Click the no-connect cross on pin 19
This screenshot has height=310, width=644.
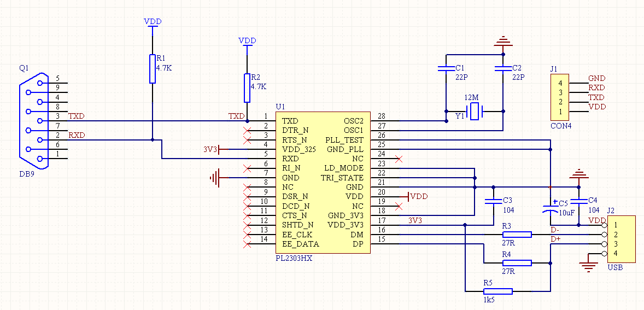point(398,206)
